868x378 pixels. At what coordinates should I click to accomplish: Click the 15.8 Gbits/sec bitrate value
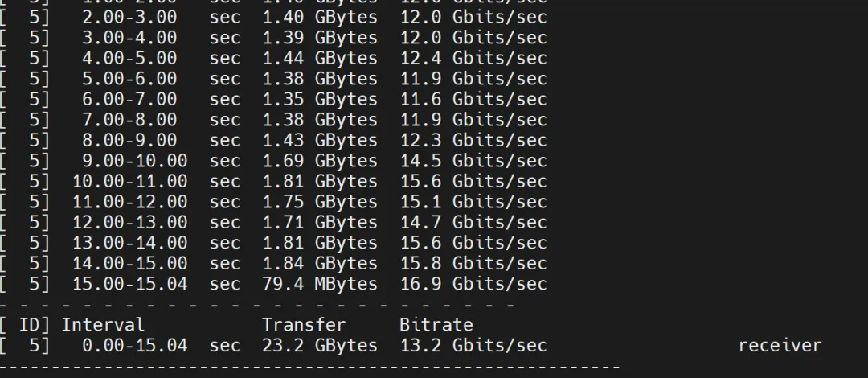[x=473, y=264]
